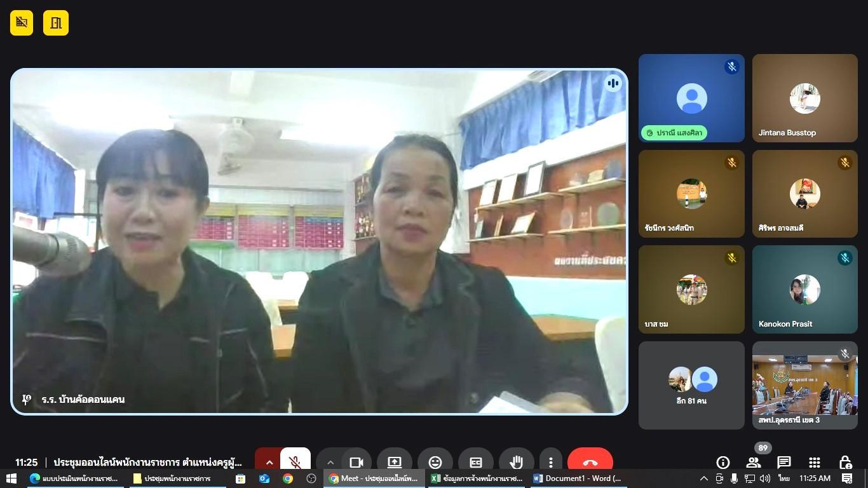Viewport: 868px width, 488px height.
Task: Click the 'อีก 81 คน' more participants tile
Action: [x=691, y=385]
